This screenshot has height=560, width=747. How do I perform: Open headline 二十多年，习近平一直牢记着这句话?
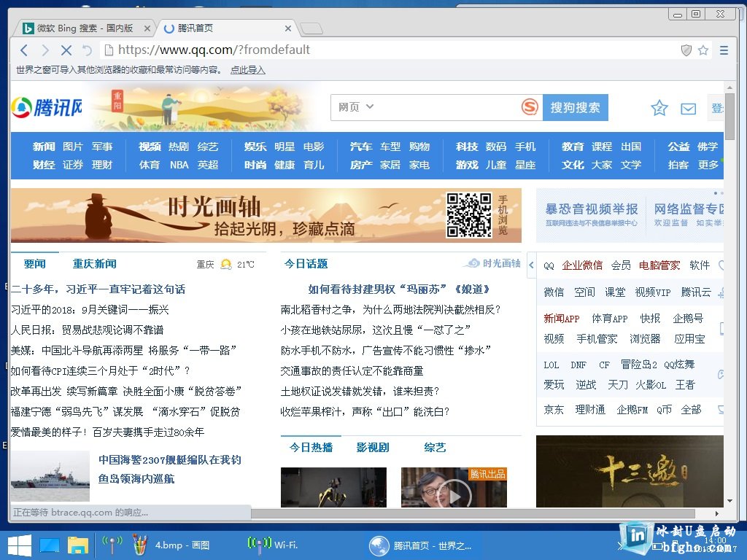(98, 289)
